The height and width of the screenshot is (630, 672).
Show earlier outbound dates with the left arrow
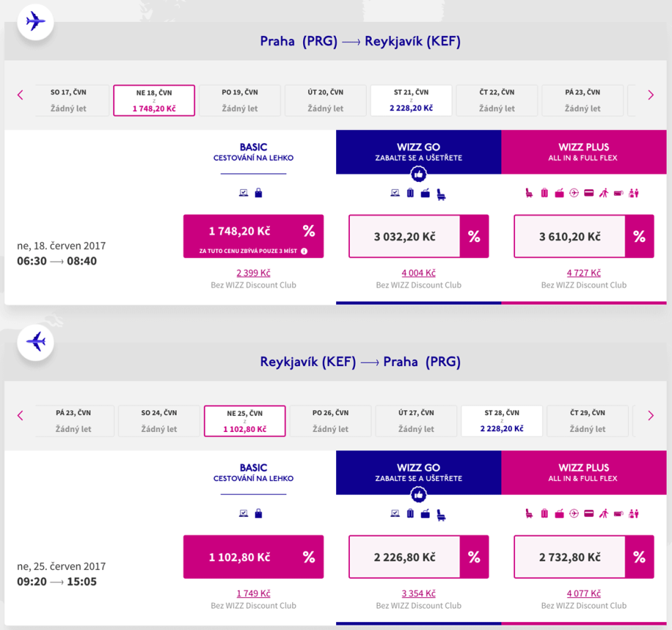20,95
